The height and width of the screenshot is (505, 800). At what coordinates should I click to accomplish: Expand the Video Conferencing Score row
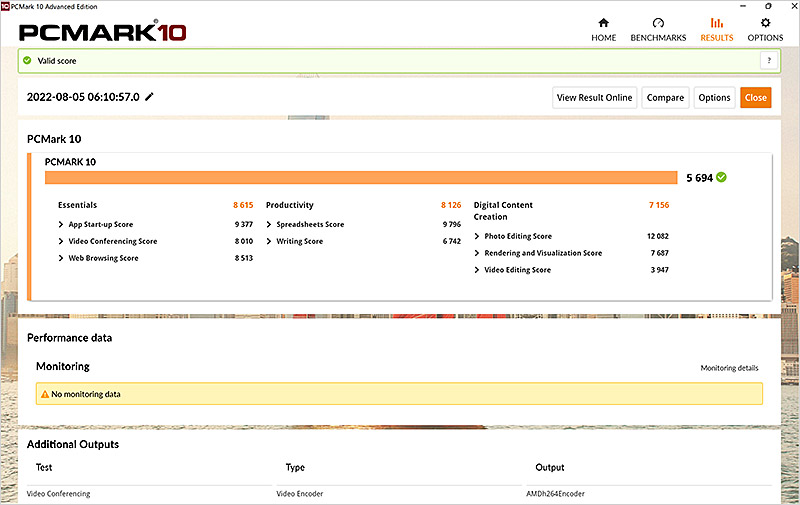(62, 241)
